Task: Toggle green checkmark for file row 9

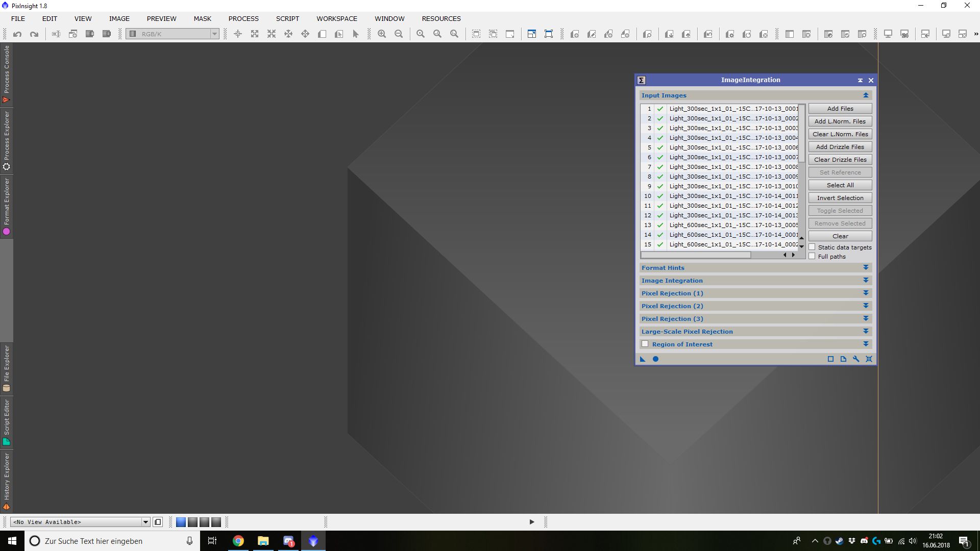Action: tap(660, 186)
